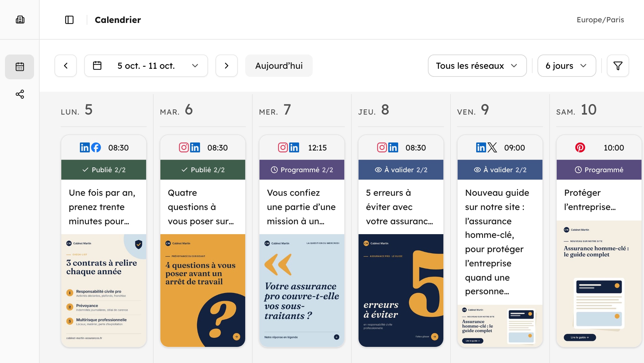Open the 6 jours view dropdown
Image resolution: width=644 pixels, height=363 pixels.
click(567, 66)
